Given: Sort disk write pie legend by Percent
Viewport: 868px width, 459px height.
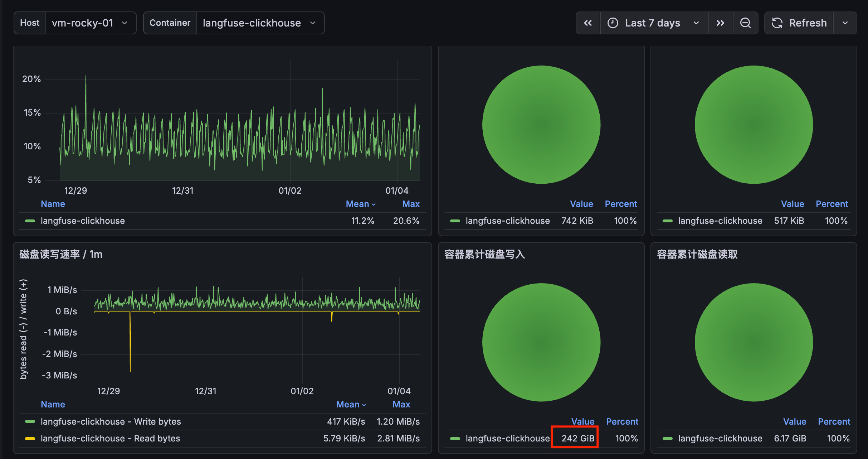Looking at the screenshot, I should tap(622, 421).
